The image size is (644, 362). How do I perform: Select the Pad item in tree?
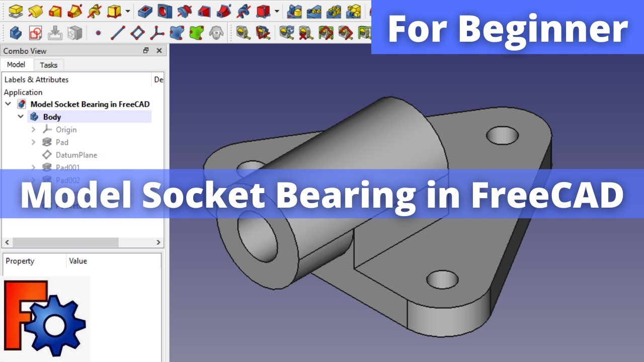[62, 142]
